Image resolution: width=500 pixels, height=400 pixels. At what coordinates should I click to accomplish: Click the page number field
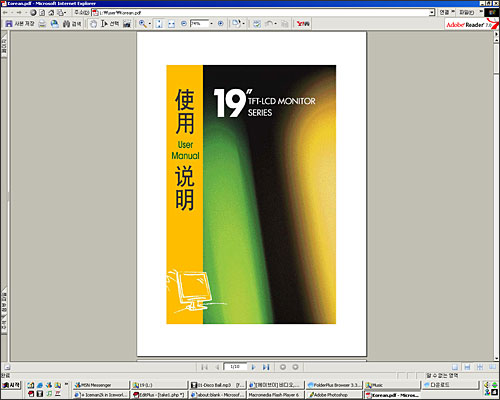(235, 367)
